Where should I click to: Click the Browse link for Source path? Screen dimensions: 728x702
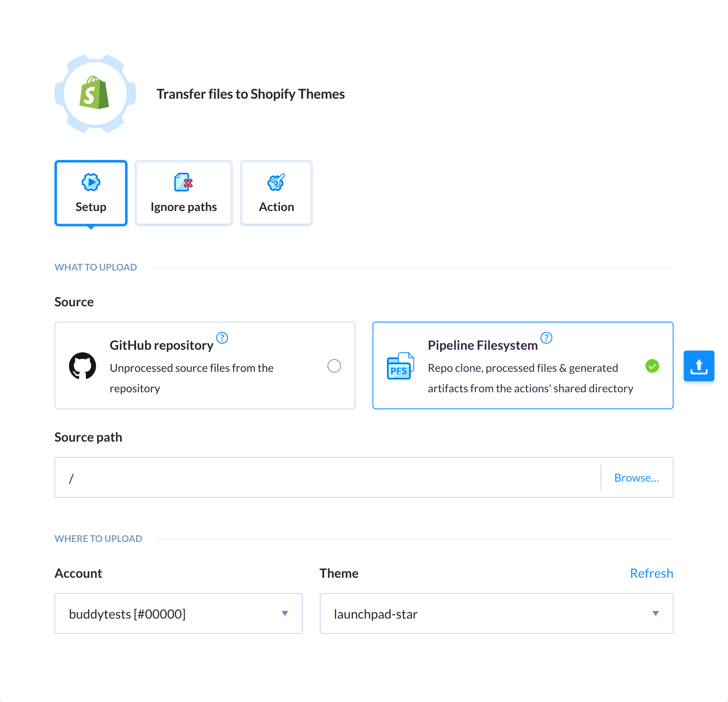point(637,477)
